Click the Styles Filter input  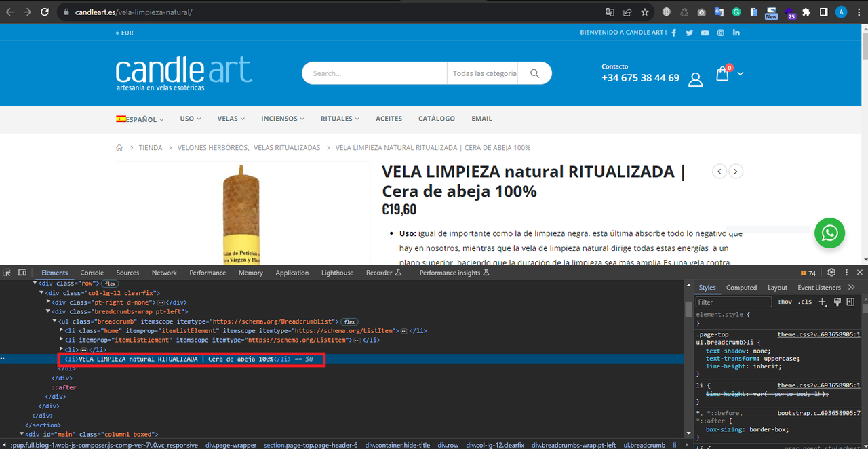click(734, 302)
